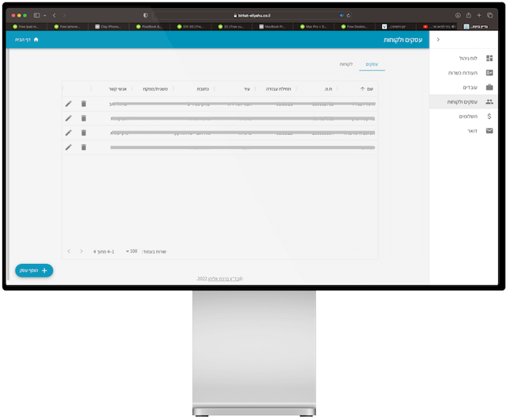Switch to the לקוחות tab
This screenshot has height=420, width=507.
coord(346,63)
